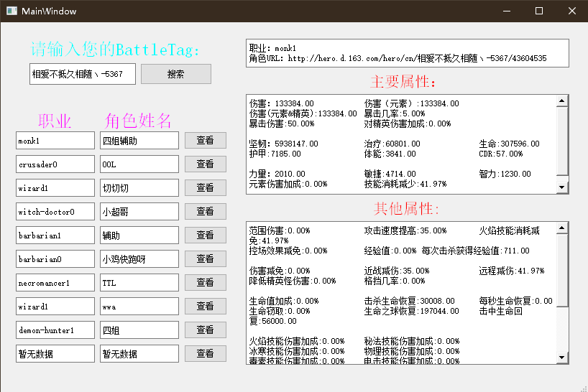Click the 主要属性 scrollbar thumb
588x392 pixels.
click(x=561, y=141)
